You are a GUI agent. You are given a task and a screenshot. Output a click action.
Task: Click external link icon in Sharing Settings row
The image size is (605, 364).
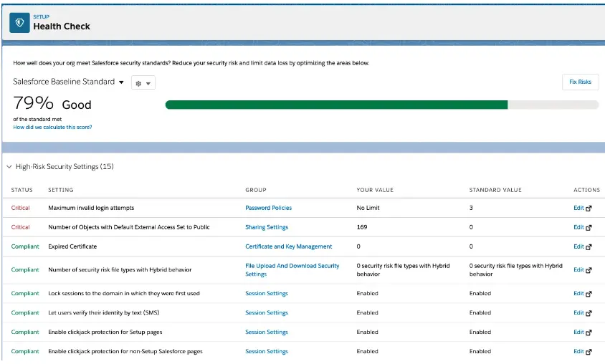(589, 228)
